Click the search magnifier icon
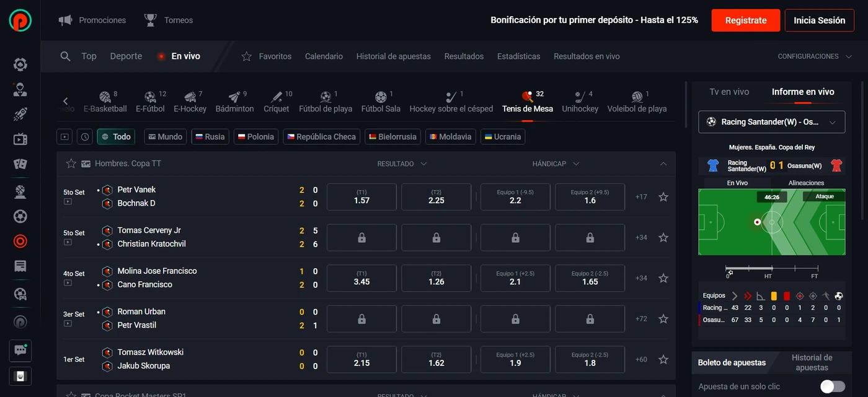This screenshot has width=868, height=397. (x=65, y=56)
